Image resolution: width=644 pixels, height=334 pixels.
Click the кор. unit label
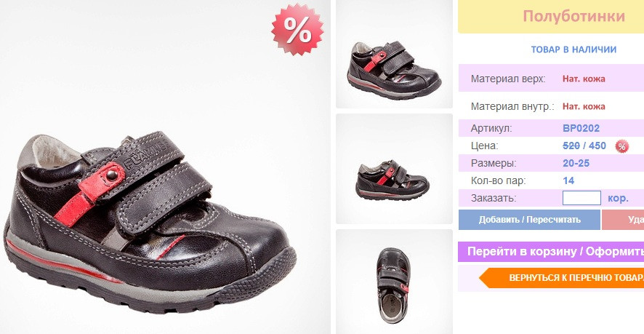(618, 198)
